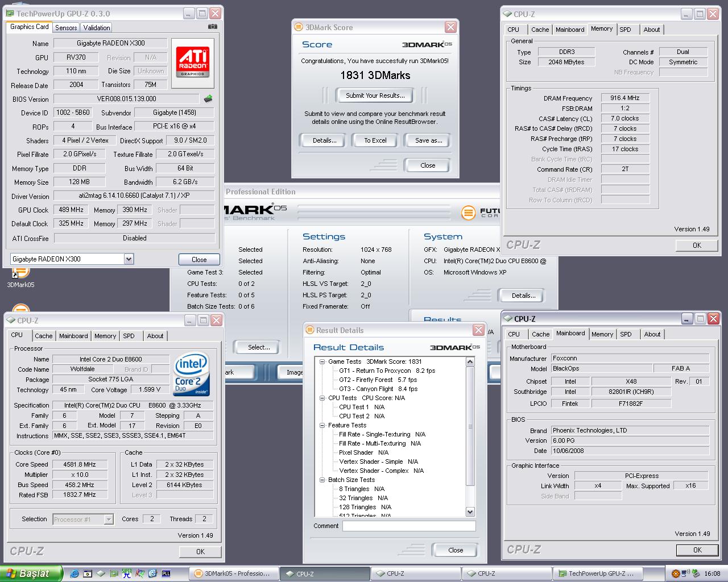Switch to 3DMark05 Professional taskbar button
This screenshot has width=728, height=582.
click(234, 573)
